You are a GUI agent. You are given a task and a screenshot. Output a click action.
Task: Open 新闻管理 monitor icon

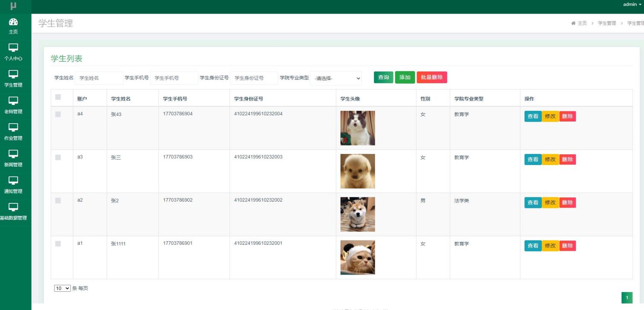tap(13, 154)
